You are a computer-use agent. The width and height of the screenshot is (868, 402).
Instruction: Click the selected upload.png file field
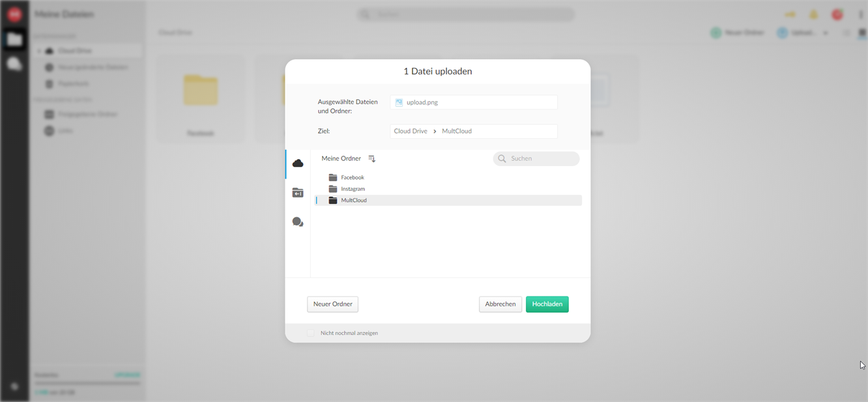[474, 102]
